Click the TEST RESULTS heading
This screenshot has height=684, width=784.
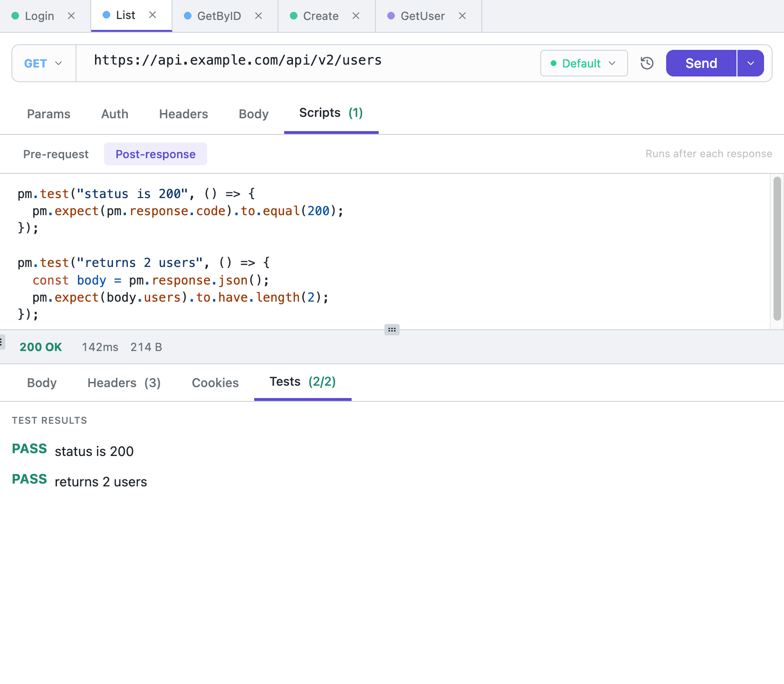click(49, 420)
